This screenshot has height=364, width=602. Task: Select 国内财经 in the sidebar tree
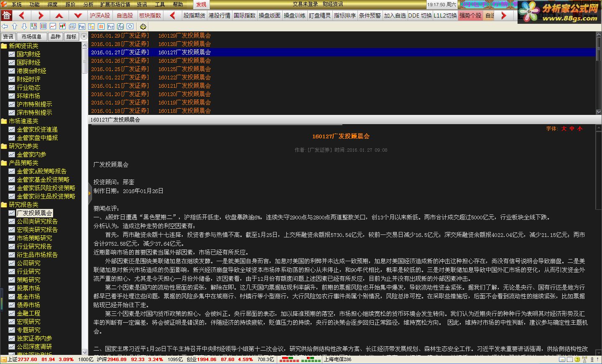(x=28, y=54)
